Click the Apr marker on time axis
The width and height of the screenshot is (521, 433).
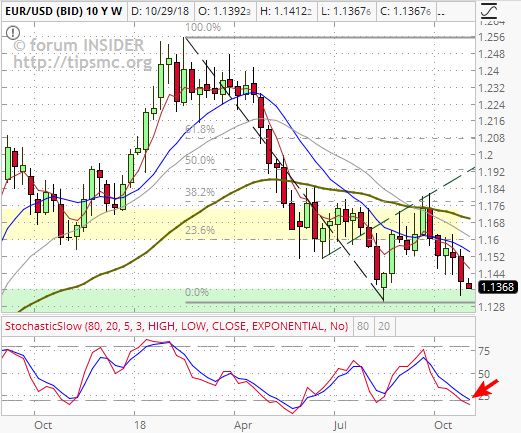point(243,425)
